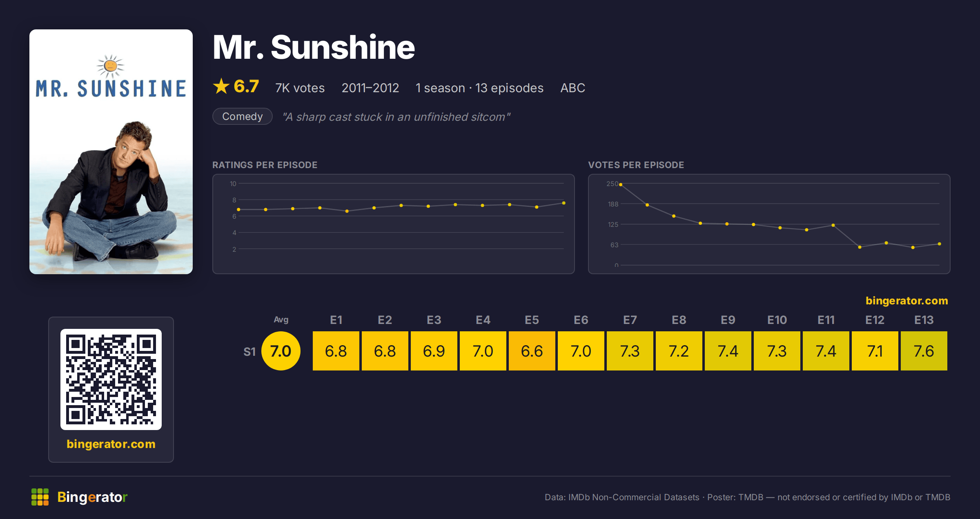
Task: Click the sun icon on the poster
Action: click(111, 66)
